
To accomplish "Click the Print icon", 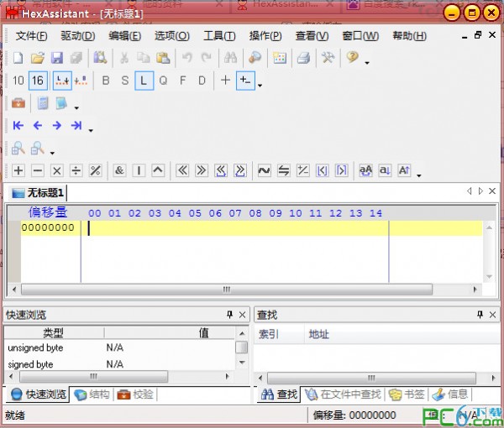I will click(x=303, y=58).
